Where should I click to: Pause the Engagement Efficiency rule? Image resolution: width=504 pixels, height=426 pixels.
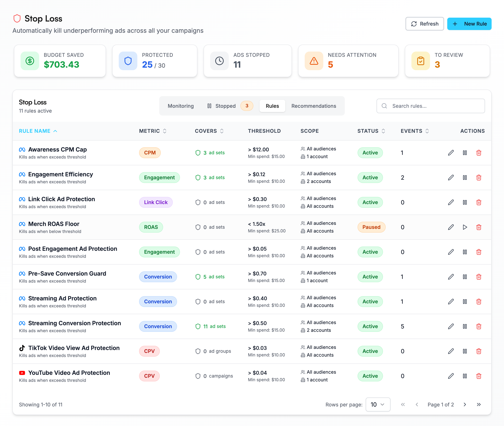[465, 178]
